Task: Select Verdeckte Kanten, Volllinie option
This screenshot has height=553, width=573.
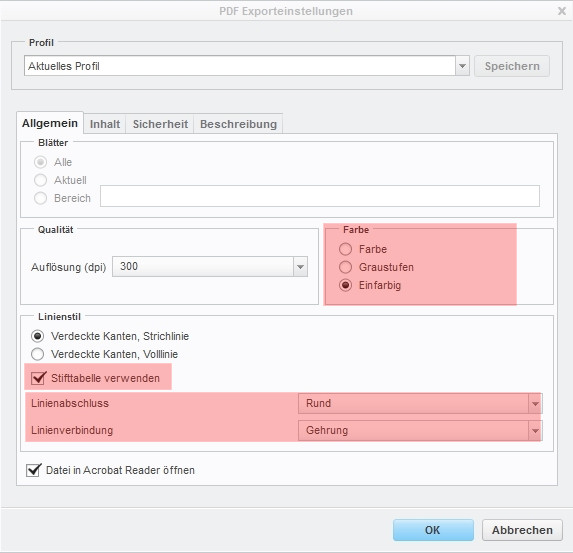Action: [38, 354]
